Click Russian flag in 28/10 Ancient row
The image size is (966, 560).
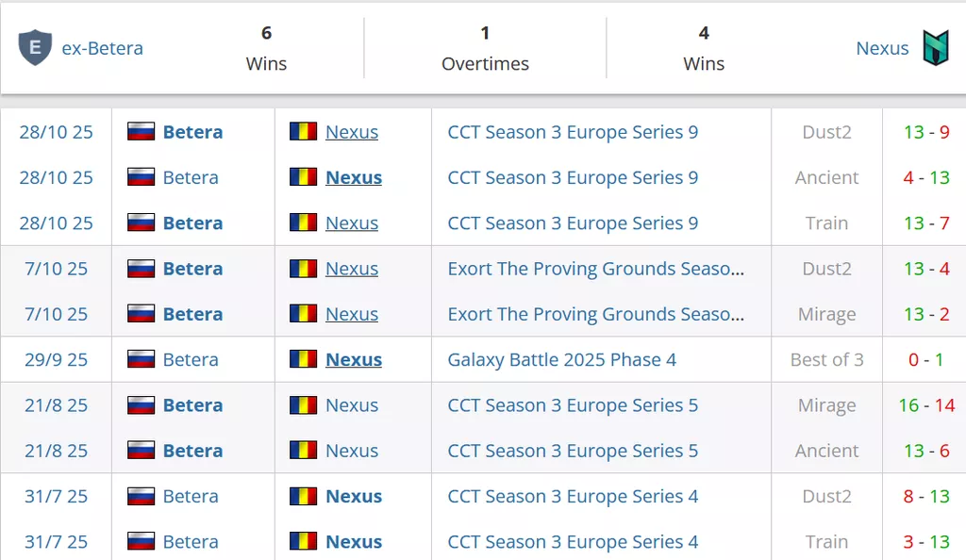[141, 177]
